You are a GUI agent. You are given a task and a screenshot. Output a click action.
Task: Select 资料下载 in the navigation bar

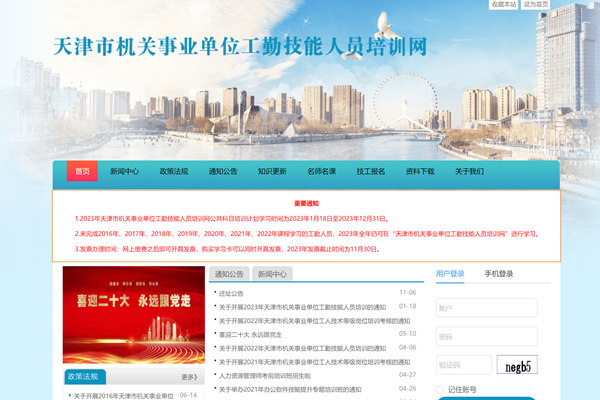pyautogui.click(x=420, y=171)
